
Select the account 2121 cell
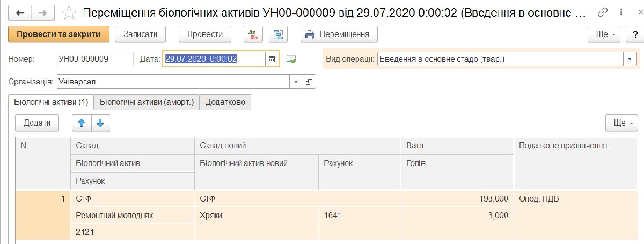[131, 232]
